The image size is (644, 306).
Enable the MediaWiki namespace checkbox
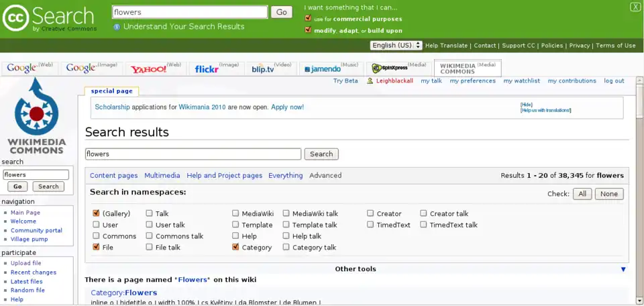click(235, 213)
